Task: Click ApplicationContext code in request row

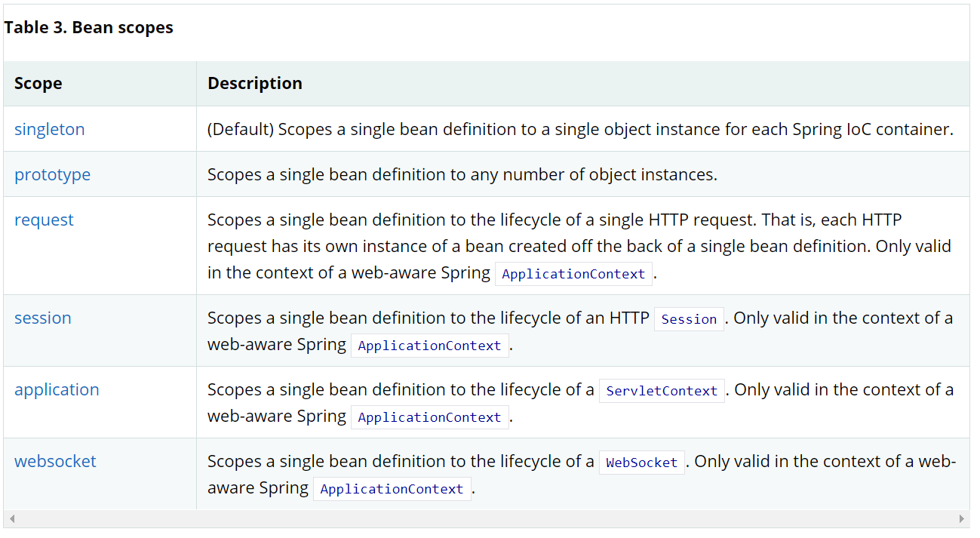Action: (573, 274)
